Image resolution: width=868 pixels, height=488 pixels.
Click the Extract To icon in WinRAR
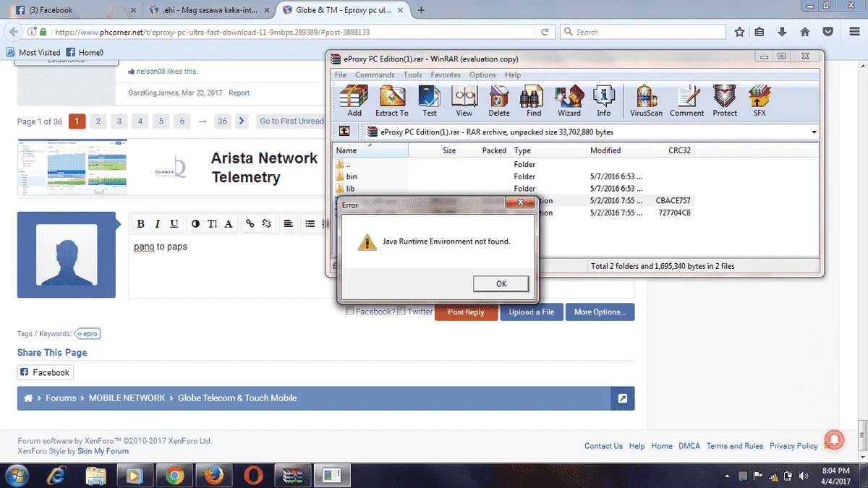391,100
